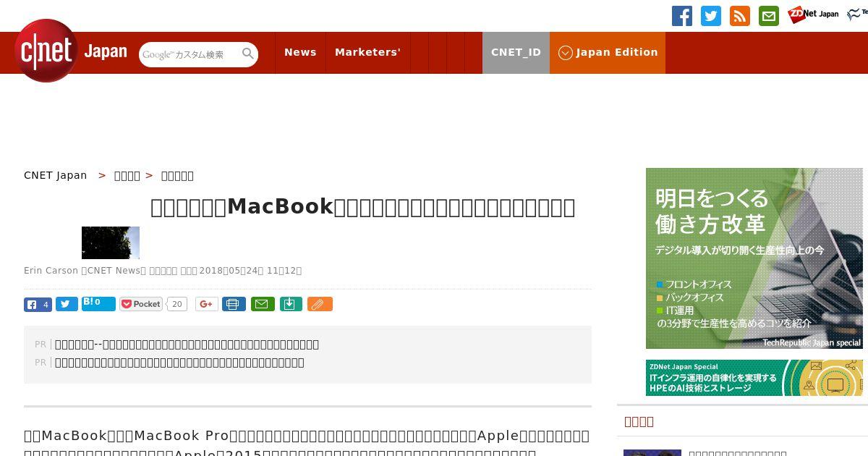Clip the article with orange paperclip icon

click(320, 304)
